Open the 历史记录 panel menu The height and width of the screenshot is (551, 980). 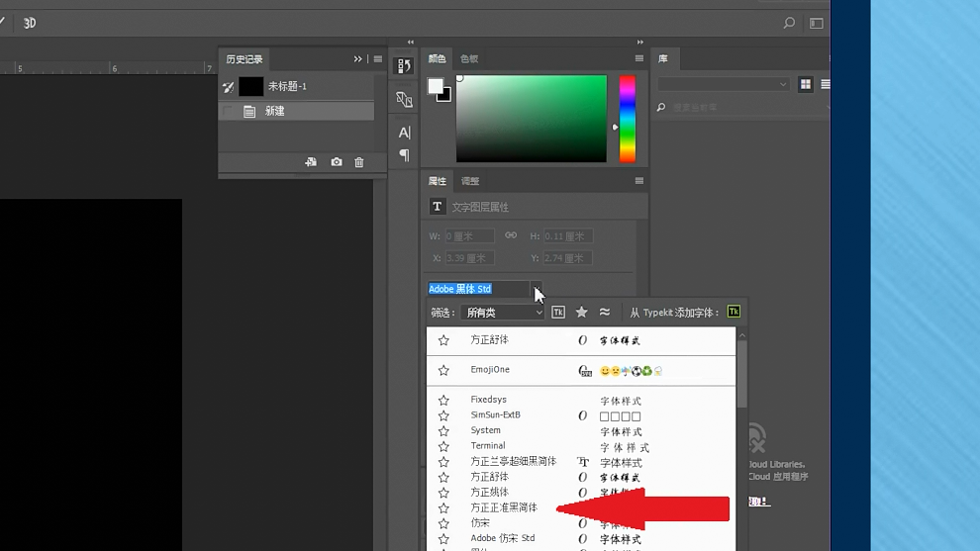pos(377,58)
